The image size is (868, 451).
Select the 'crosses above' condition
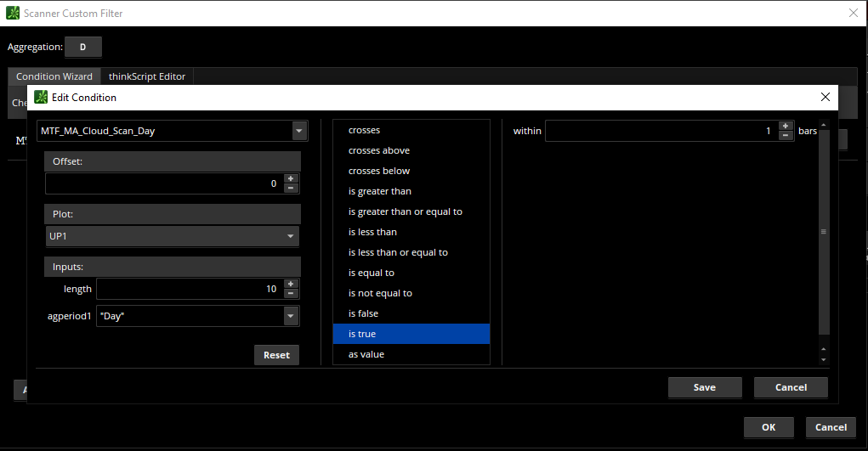pyautogui.click(x=379, y=150)
